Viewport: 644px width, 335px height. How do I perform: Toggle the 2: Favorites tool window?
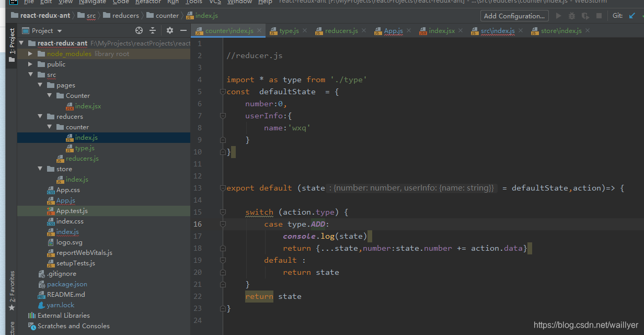click(x=11, y=291)
